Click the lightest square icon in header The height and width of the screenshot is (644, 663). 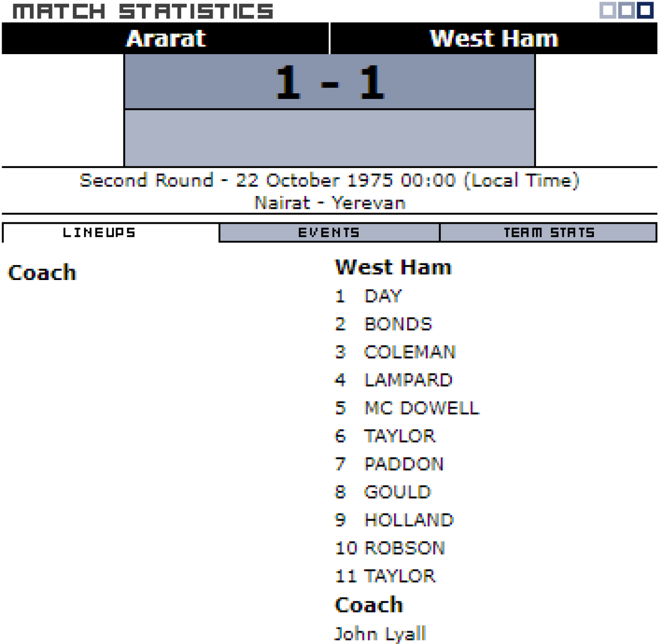click(x=608, y=10)
